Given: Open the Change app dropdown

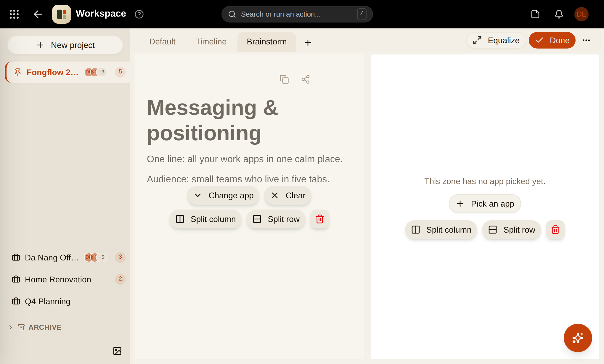Looking at the screenshot, I should tap(223, 196).
